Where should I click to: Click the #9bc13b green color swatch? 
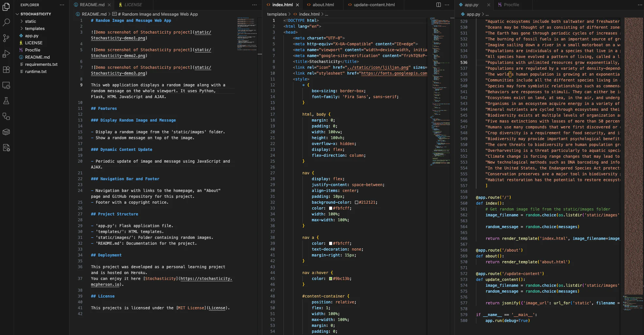[x=330, y=279]
